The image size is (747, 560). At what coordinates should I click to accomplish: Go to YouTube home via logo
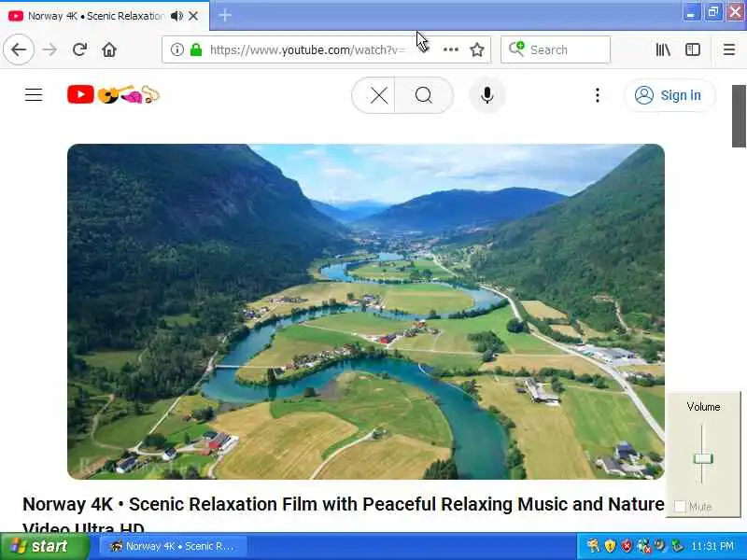pos(113,95)
